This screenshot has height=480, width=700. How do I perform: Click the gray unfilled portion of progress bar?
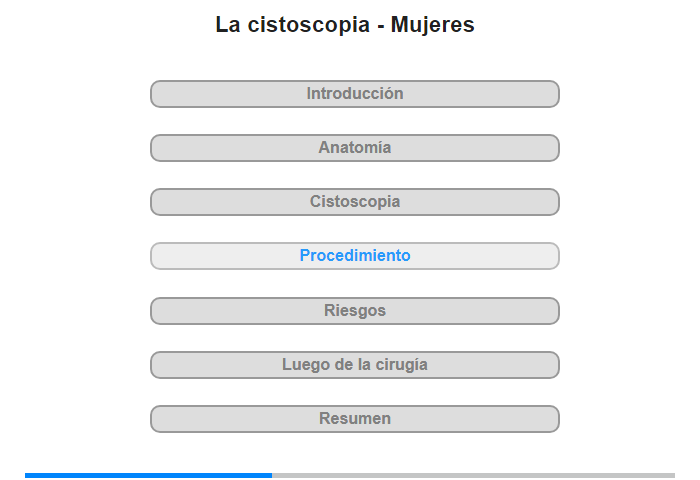tap(473, 476)
